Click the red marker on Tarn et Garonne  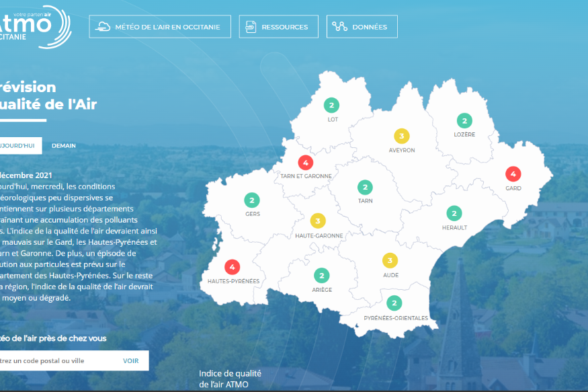click(x=305, y=162)
